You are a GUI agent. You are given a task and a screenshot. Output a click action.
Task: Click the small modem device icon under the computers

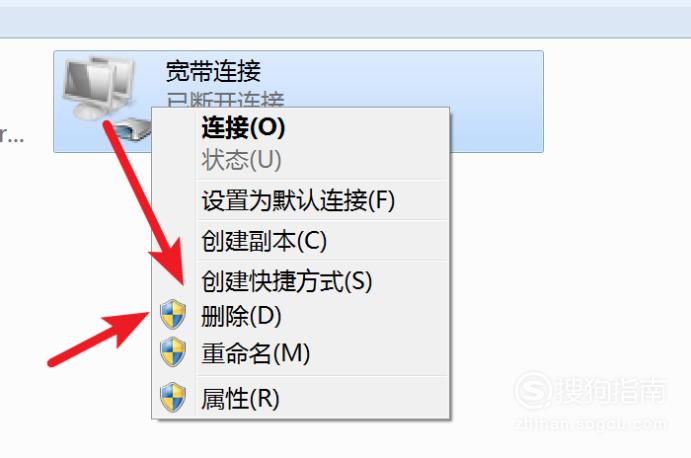click(132, 129)
